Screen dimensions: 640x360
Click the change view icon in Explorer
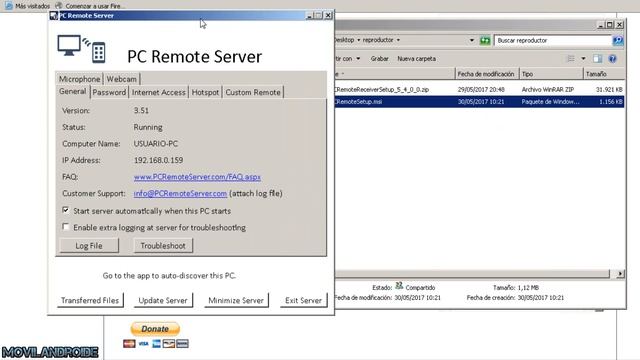pyautogui.click(x=571, y=59)
